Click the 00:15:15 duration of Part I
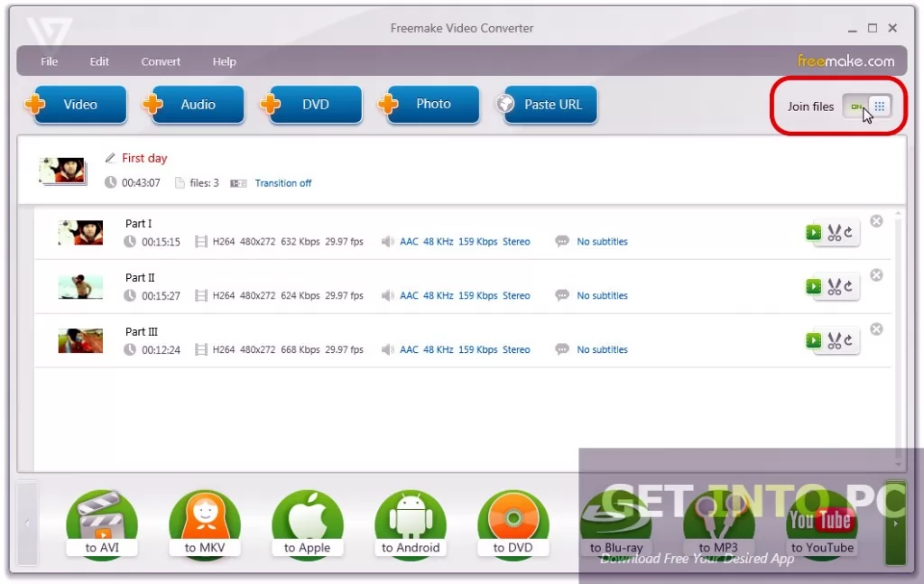924x584 pixels. tap(161, 242)
